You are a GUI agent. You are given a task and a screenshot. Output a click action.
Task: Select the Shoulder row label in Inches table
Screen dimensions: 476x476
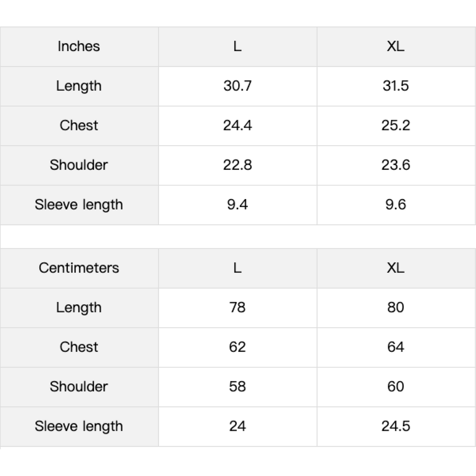79,165
